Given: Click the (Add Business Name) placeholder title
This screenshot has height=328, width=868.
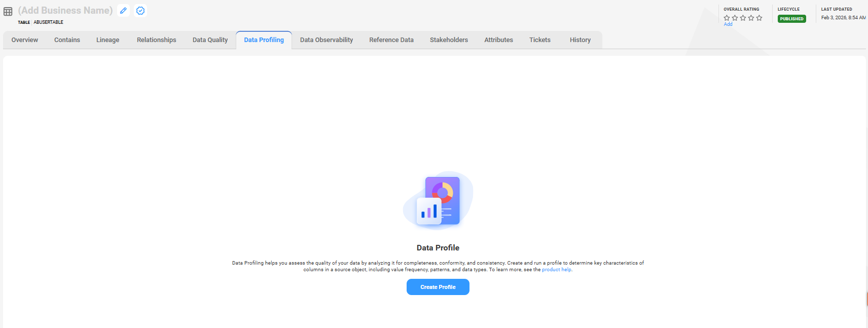Looking at the screenshot, I should [65, 11].
